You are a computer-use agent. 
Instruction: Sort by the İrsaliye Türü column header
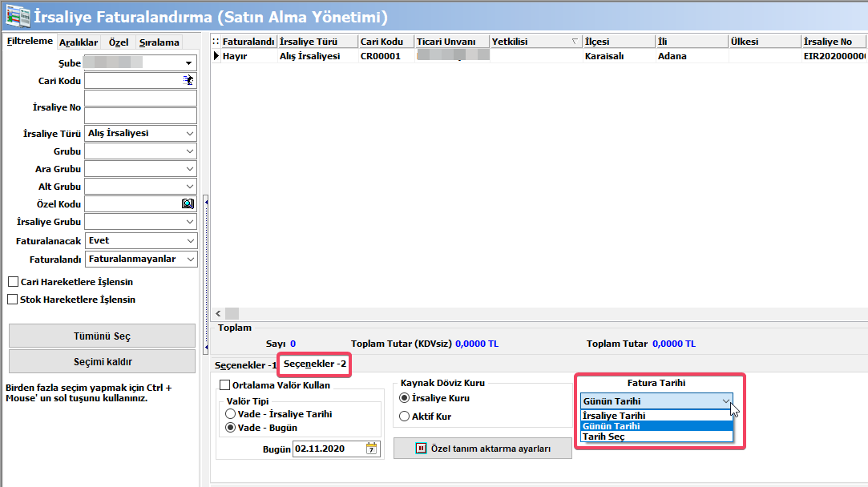[317, 42]
